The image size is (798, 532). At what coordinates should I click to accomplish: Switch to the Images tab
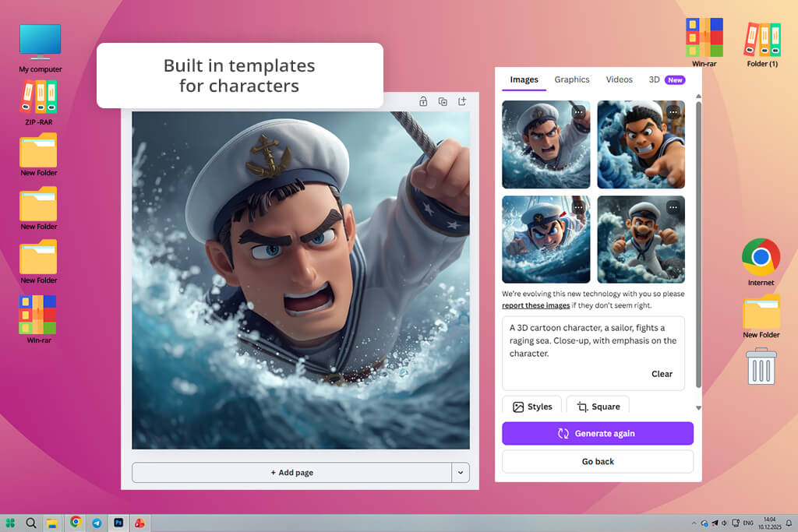pyautogui.click(x=524, y=80)
